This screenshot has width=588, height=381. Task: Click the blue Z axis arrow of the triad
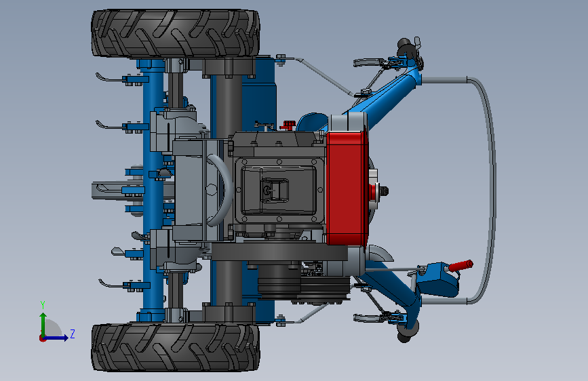pos(56,338)
